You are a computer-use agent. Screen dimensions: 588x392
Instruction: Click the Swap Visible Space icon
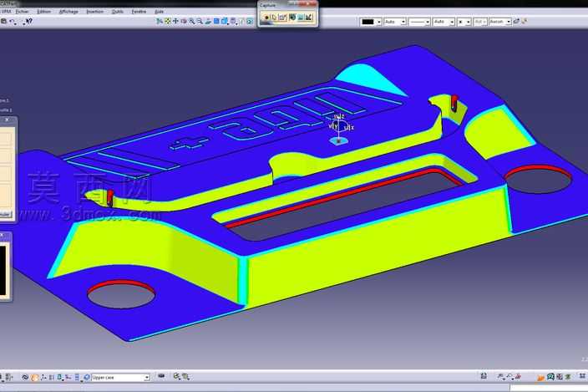click(250, 22)
